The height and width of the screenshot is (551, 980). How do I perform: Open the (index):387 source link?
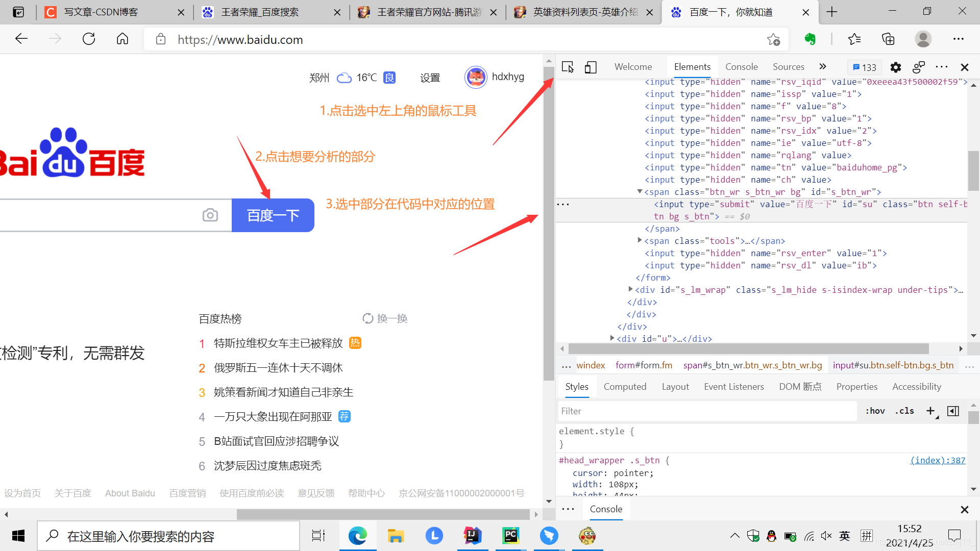(938, 460)
